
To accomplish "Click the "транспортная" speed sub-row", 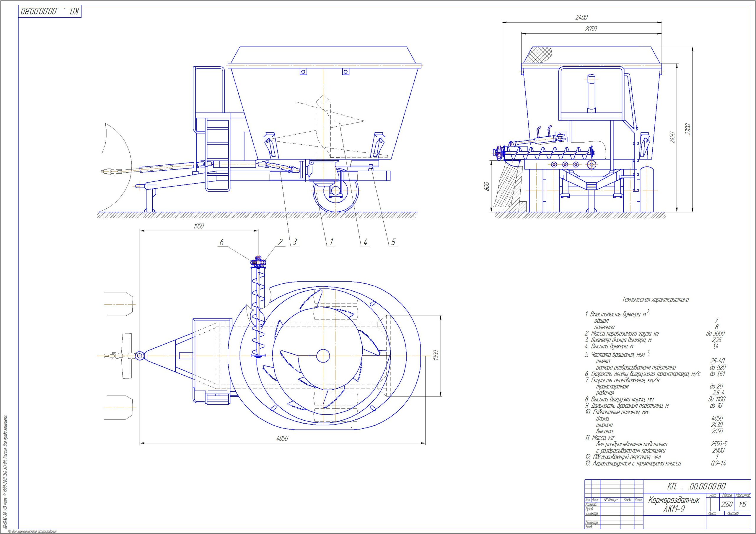I will point(612,386).
